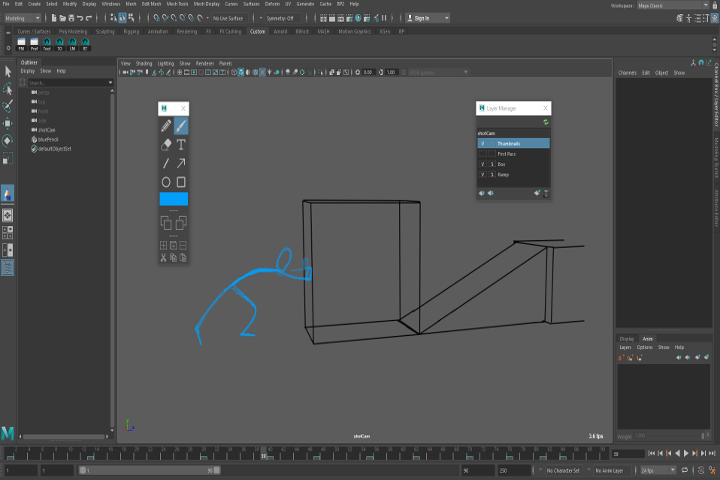The height and width of the screenshot is (480, 720).
Task: Switch to the Rigging shelf tab
Action: pos(131,31)
